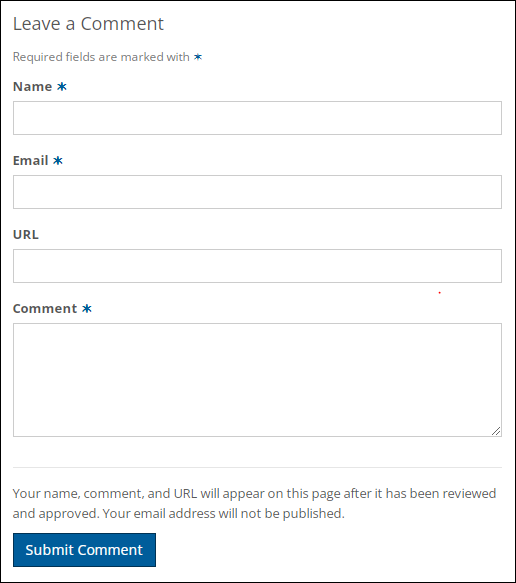
Task: Click the 'reviewed and approved' notice text
Action: (x=255, y=503)
